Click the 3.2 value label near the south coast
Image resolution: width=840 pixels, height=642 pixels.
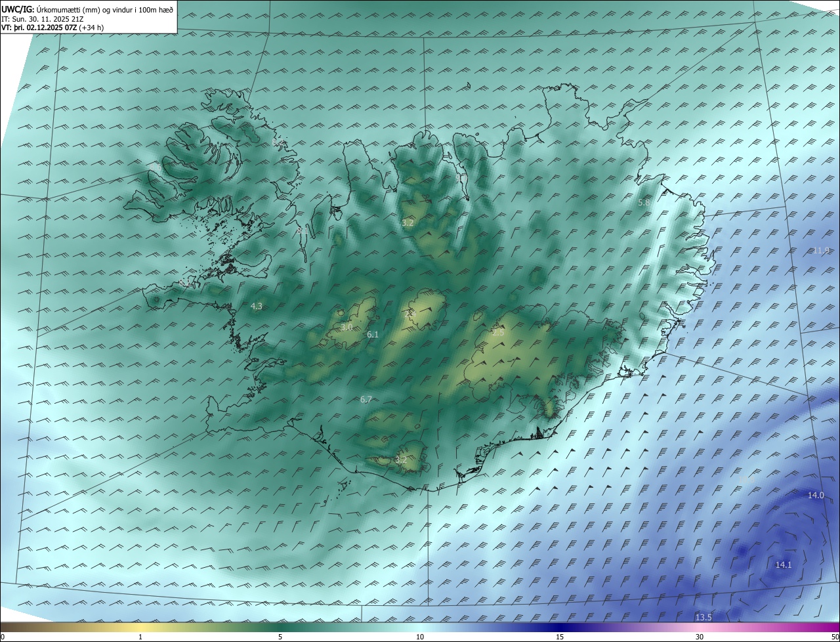tap(401, 460)
